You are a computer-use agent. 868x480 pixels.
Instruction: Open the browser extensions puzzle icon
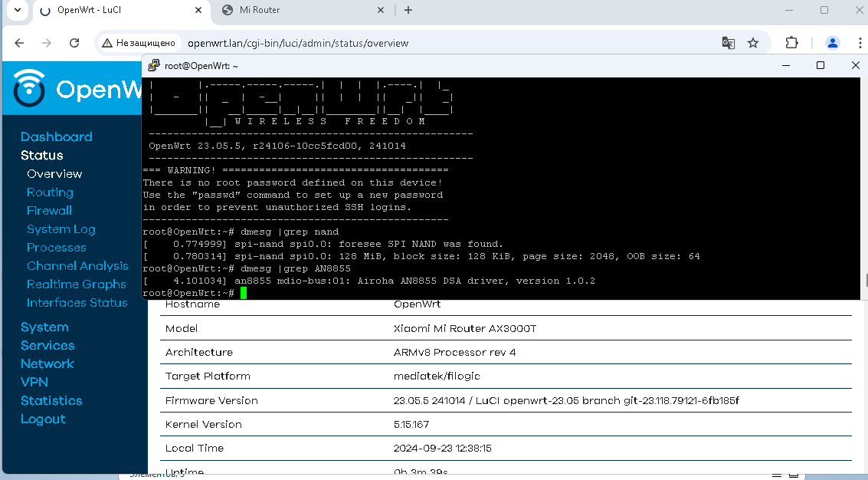791,43
